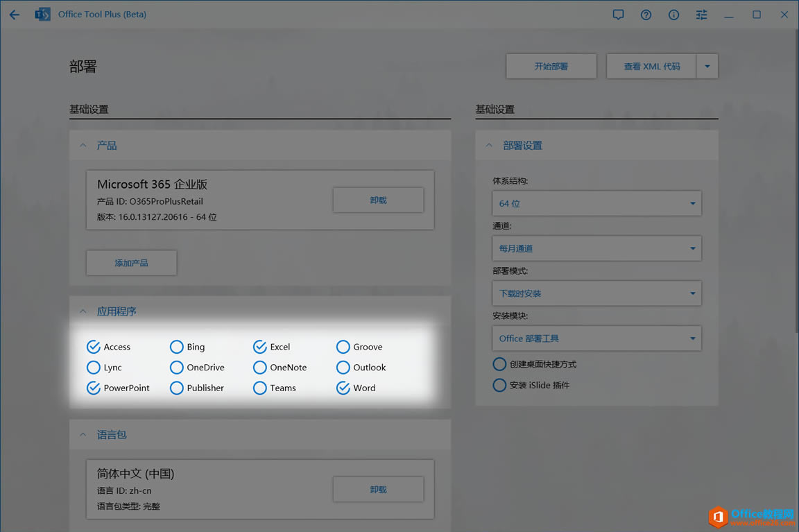The width and height of the screenshot is (799, 532).
Task: Click 卸载 next to Microsoft 365 企业版
Action: pos(378,200)
